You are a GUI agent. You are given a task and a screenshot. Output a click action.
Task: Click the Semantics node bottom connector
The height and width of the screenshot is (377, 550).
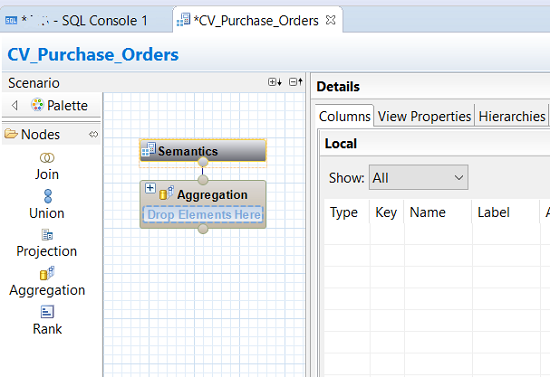[203, 162]
